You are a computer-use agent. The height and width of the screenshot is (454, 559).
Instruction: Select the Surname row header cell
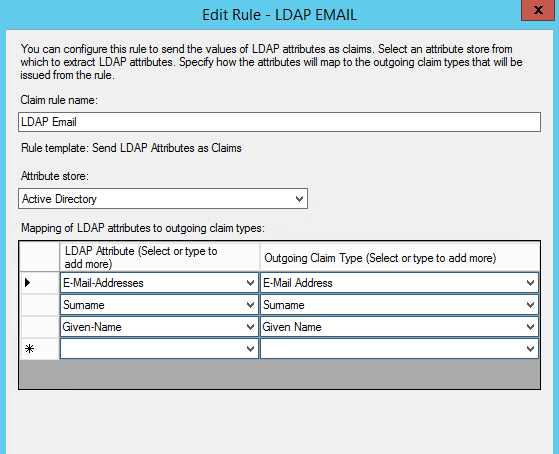pyautogui.click(x=39, y=305)
